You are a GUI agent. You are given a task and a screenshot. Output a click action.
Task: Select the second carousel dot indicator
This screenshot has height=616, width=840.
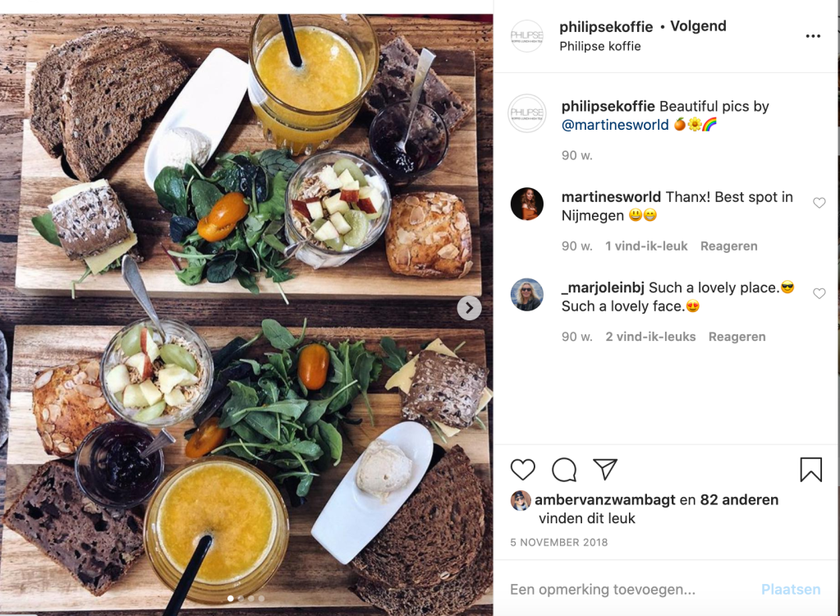coord(241,598)
